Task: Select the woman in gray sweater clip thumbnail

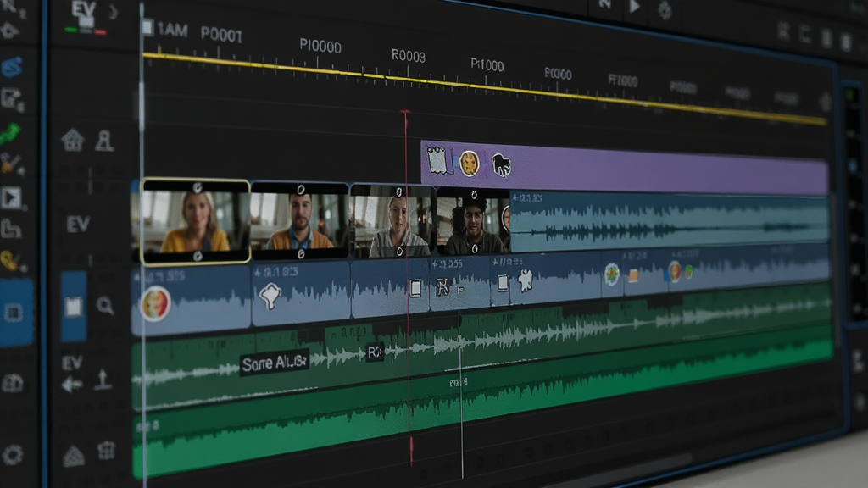Action: click(392, 222)
